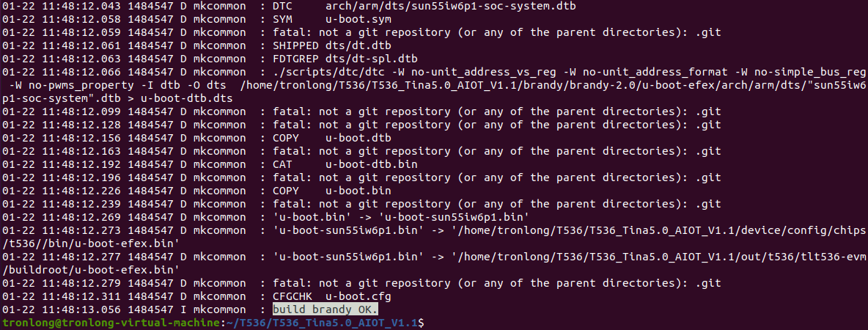
Task: Click the first 'fatal: not a git repository' message
Action: (x=496, y=33)
